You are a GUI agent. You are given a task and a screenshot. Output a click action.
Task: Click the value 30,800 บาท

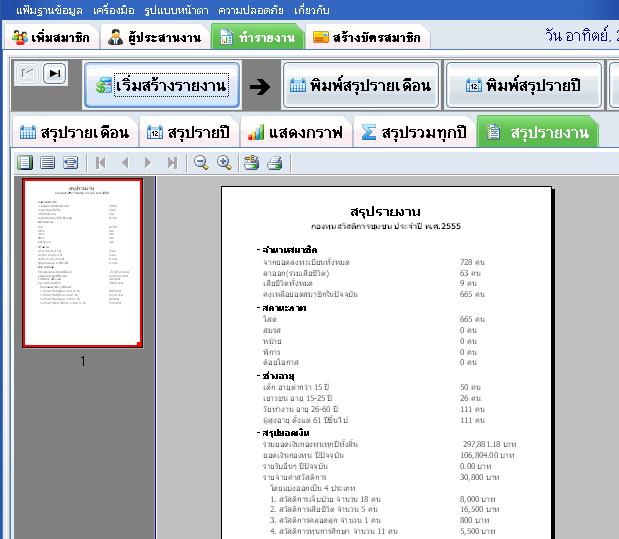click(x=479, y=477)
